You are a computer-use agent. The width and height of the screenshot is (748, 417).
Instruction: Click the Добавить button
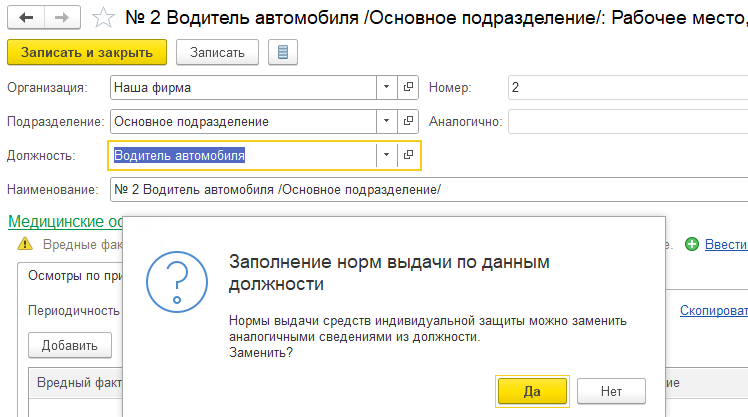(x=69, y=345)
